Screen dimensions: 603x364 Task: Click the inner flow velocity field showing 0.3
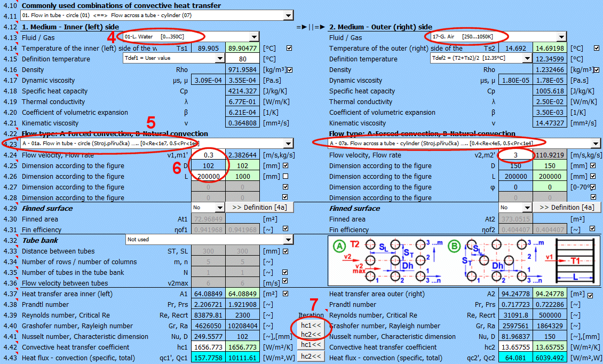(x=209, y=155)
